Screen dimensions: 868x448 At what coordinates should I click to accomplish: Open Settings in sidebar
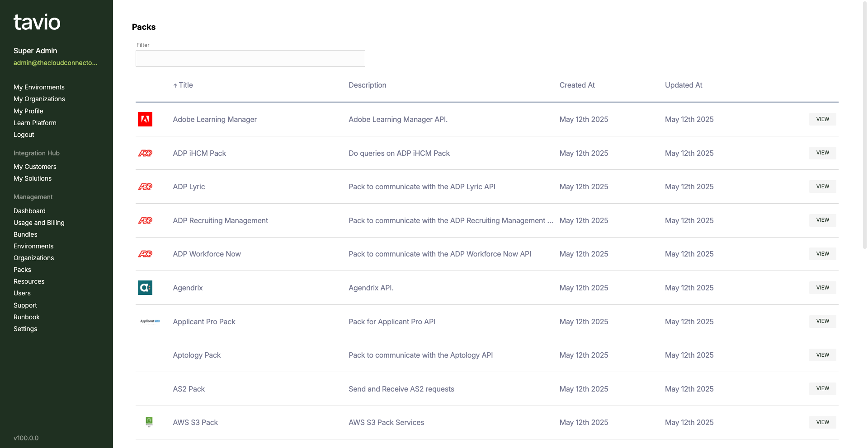pos(25,329)
